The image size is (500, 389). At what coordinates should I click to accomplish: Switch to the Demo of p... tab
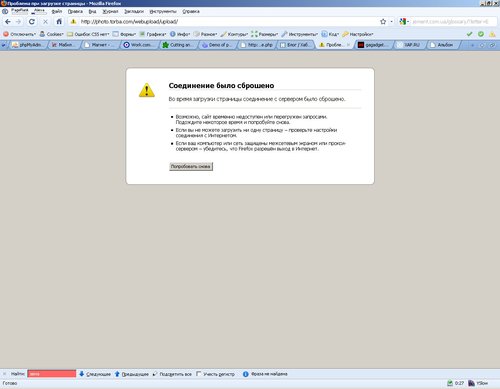217,45
